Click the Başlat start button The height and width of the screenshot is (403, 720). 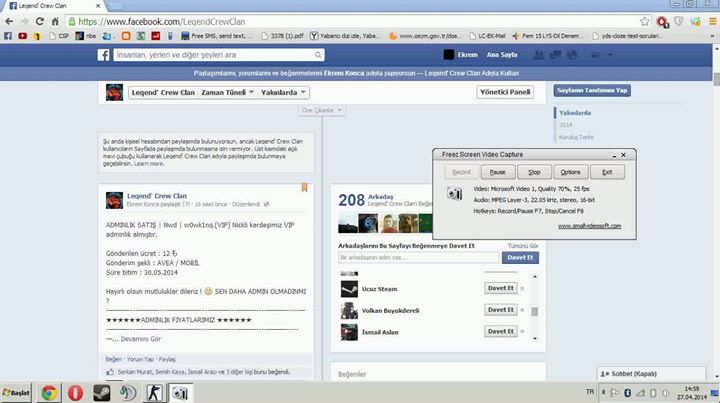pos(17,393)
